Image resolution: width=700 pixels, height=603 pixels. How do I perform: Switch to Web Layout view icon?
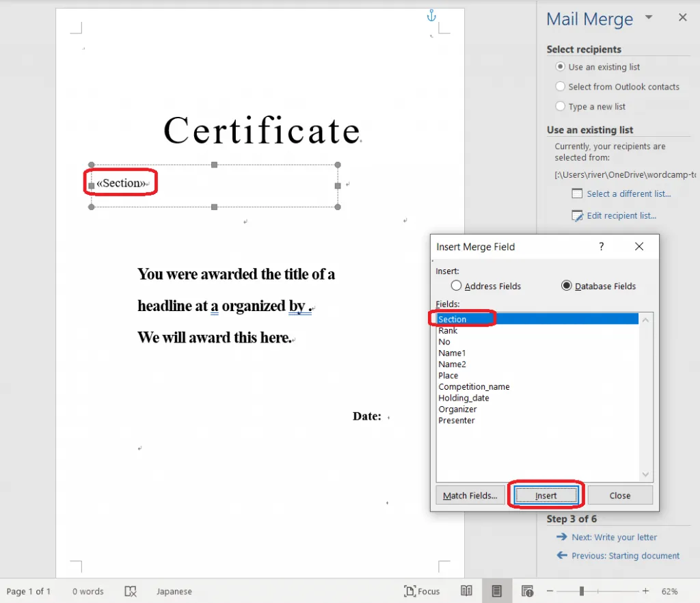(527, 591)
